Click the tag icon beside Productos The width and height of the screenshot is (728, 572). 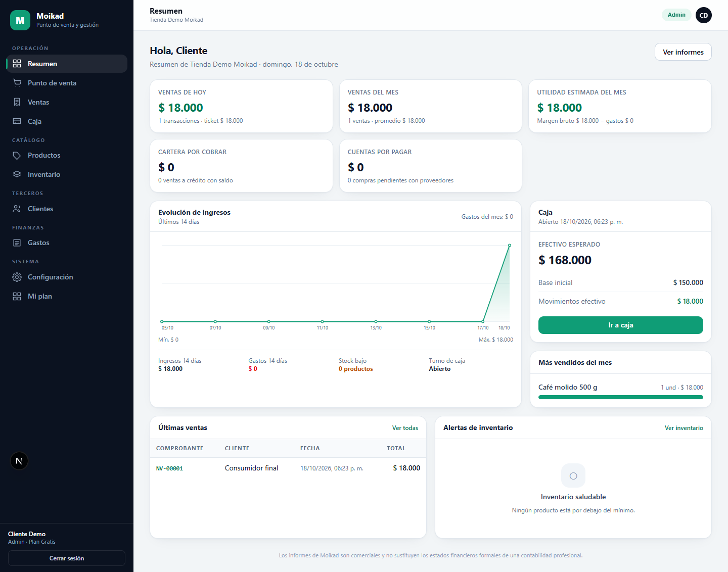coord(17,155)
